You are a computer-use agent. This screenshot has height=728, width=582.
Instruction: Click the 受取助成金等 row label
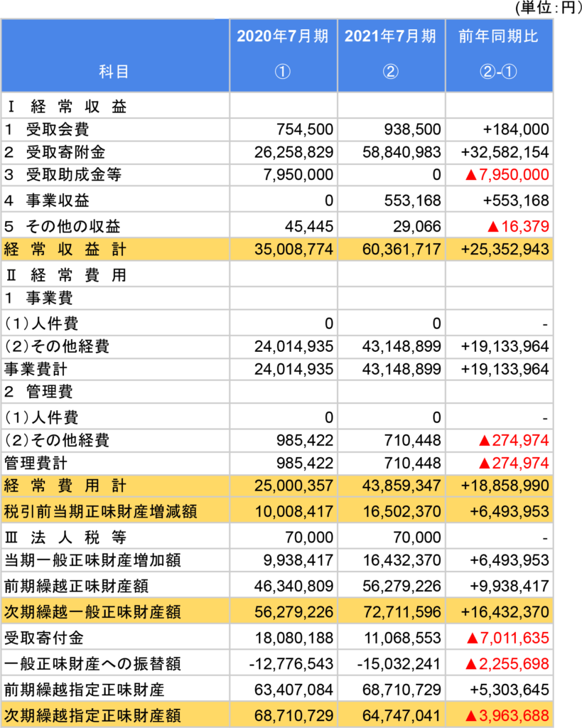coord(73,175)
